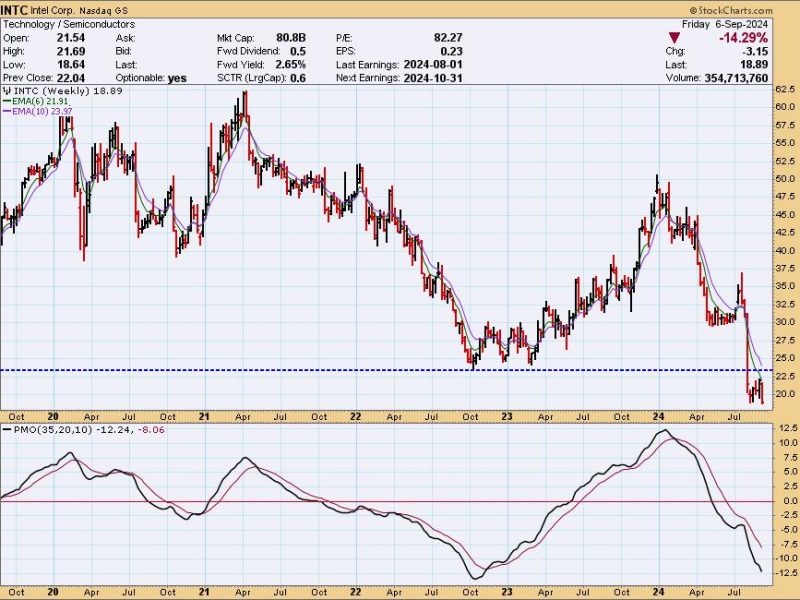Click the INTC (Weekly) chart legend label
The width and height of the screenshot is (800, 600).
pyautogui.click(x=52, y=91)
